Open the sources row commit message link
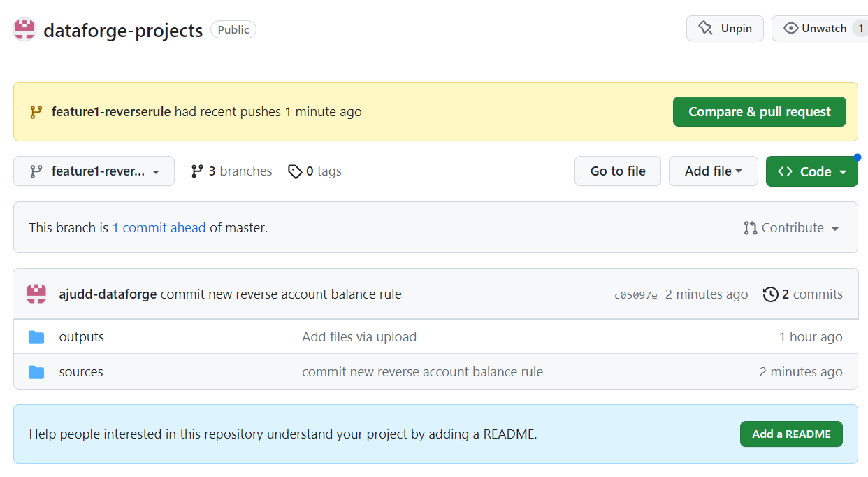Image resolution: width=868 pixels, height=477 pixels. [x=422, y=372]
